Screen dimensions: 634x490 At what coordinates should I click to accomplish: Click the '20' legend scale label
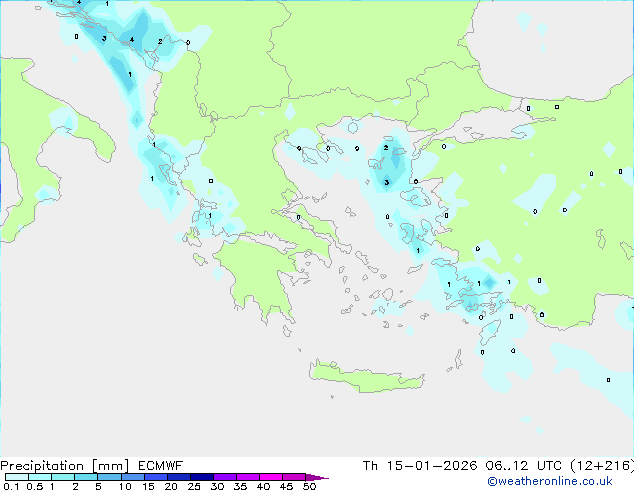(171, 486)
